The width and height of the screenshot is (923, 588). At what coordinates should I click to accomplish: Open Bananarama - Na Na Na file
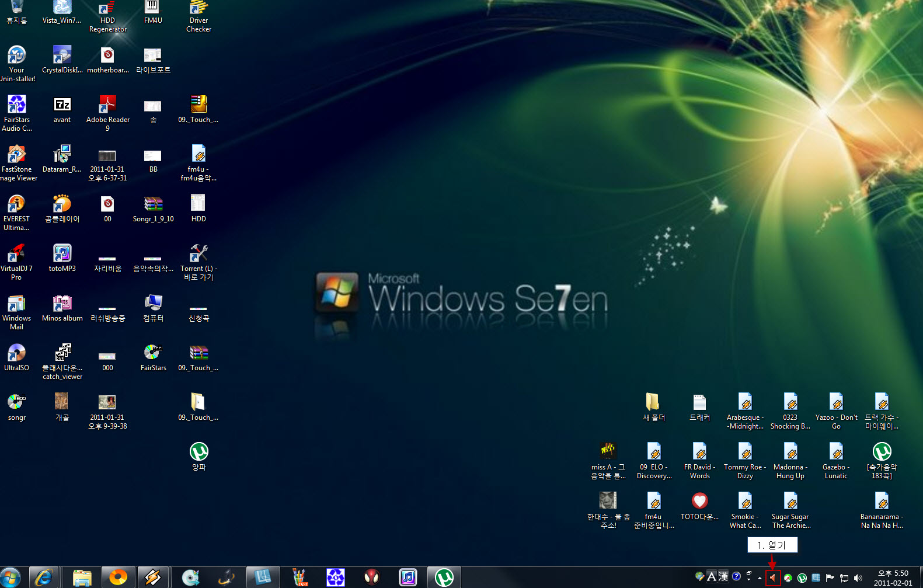tap(882, 510)
